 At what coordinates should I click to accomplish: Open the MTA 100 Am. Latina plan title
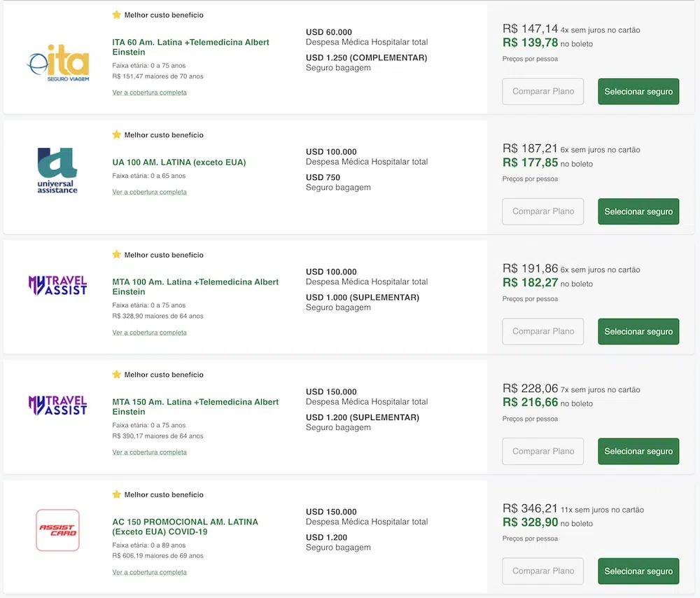tap(195, 286)
